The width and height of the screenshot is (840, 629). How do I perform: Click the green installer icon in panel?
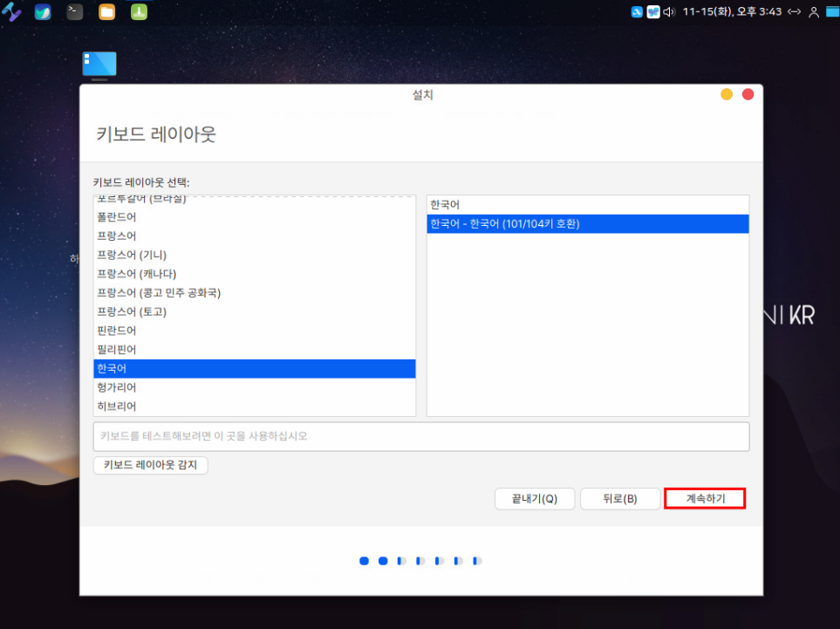point(139,12)
